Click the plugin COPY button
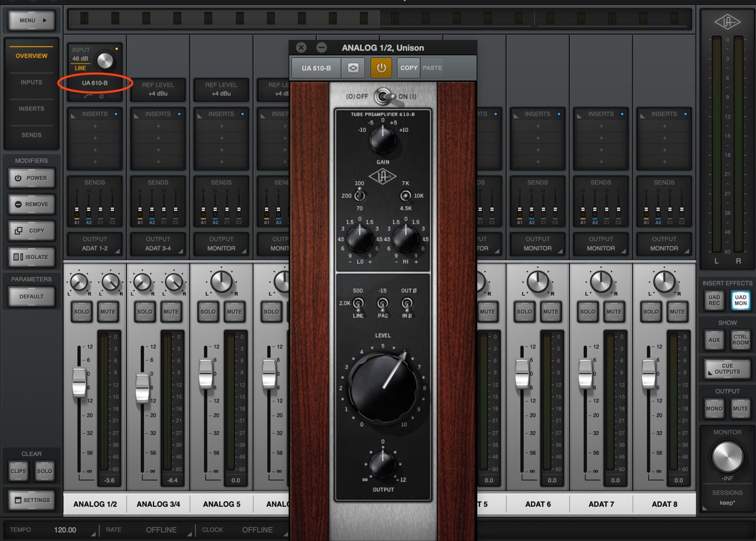 point(408,68)
